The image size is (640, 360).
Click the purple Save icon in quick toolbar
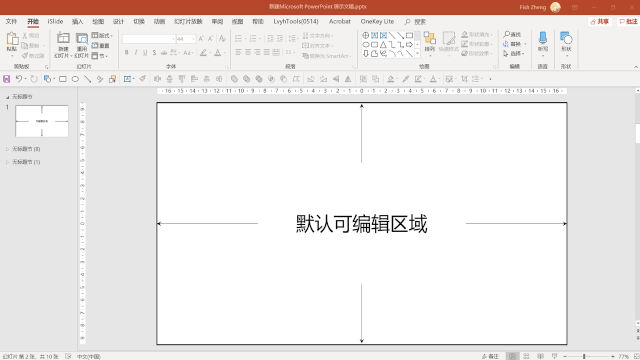click(7, 79)
